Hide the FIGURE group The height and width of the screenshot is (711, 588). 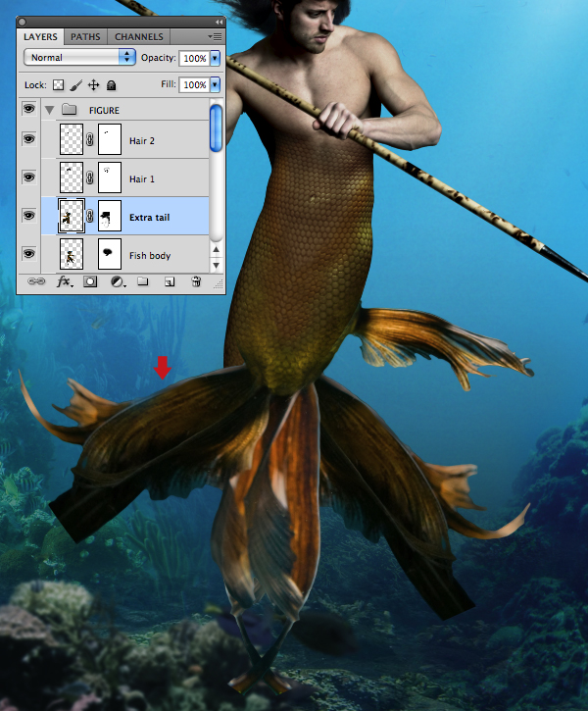[29, 109]
